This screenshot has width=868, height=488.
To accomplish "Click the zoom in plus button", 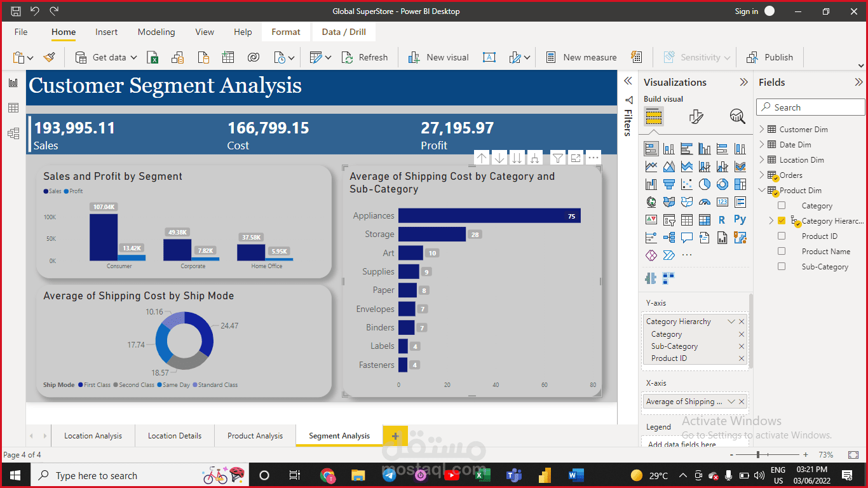I will point(806,455).
